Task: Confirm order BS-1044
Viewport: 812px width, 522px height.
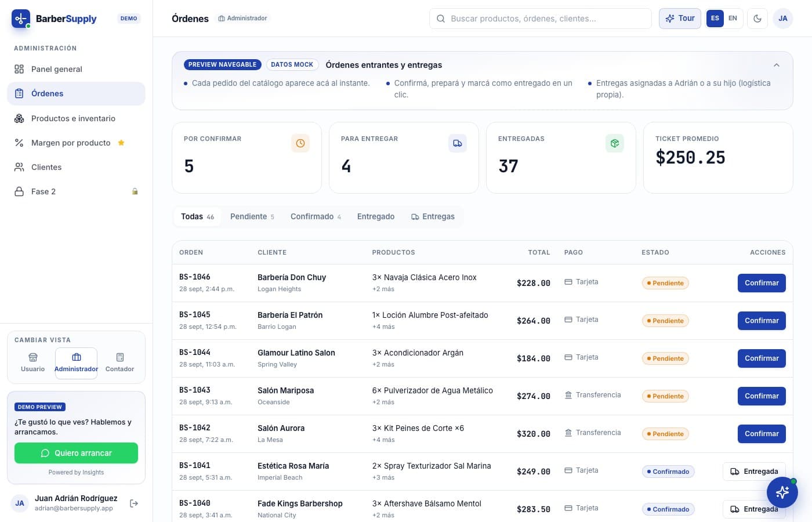Action: (762, 358)
